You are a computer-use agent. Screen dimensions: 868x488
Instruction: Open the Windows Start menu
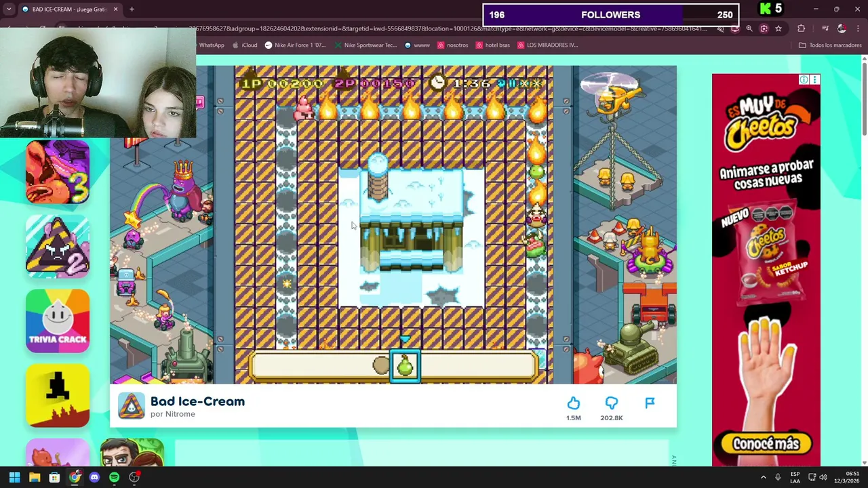pyautogui.click(x=15, y=477)
